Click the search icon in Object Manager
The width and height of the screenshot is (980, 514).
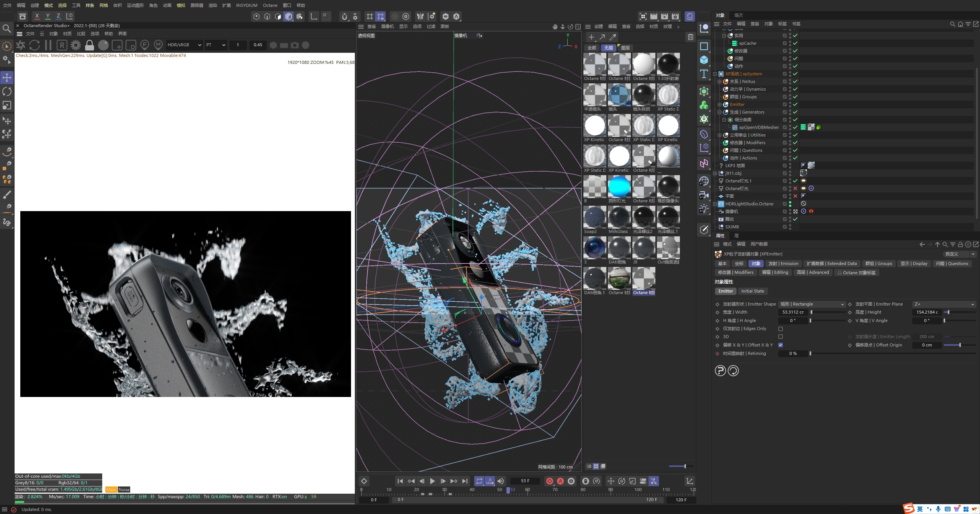952,24
